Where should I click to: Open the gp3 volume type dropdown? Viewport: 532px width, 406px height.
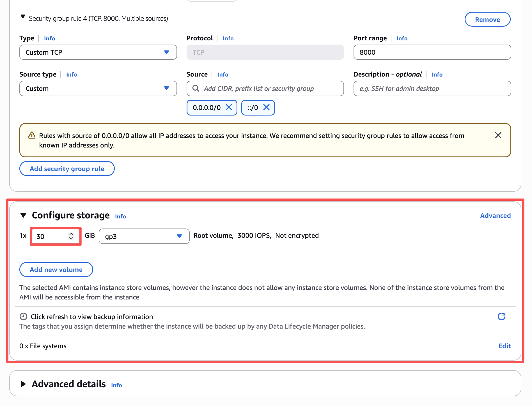click(144, 236)
